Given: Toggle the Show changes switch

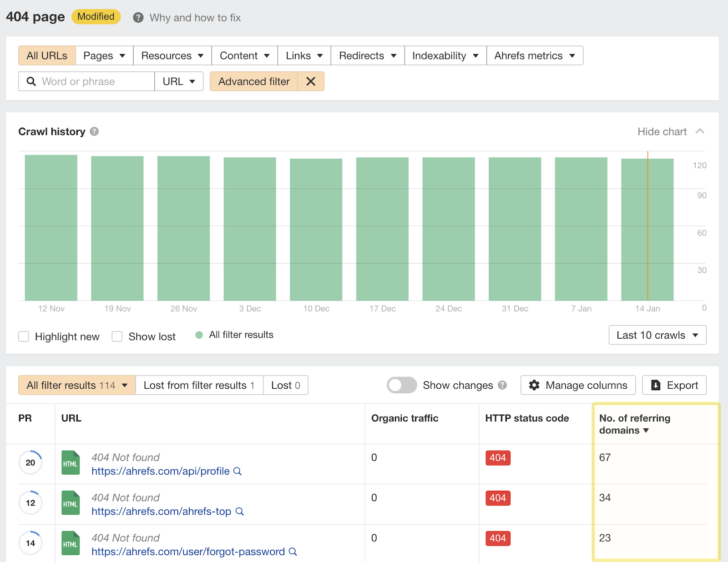Looking at the screenshot, I should click(402, 385).
